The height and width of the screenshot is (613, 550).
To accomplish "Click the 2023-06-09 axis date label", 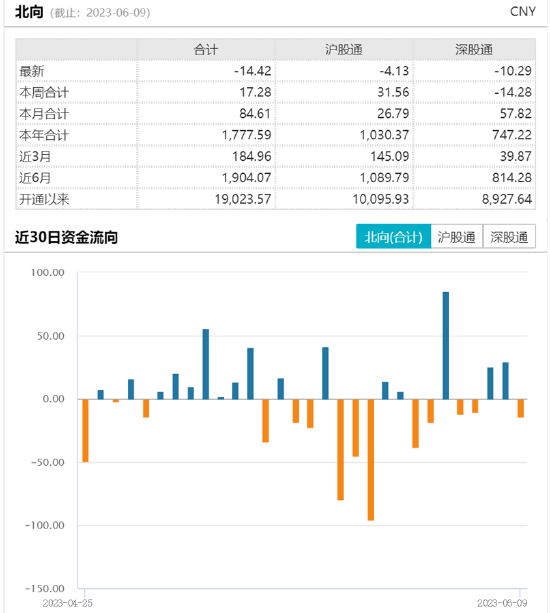I will (x=502, y=603).
